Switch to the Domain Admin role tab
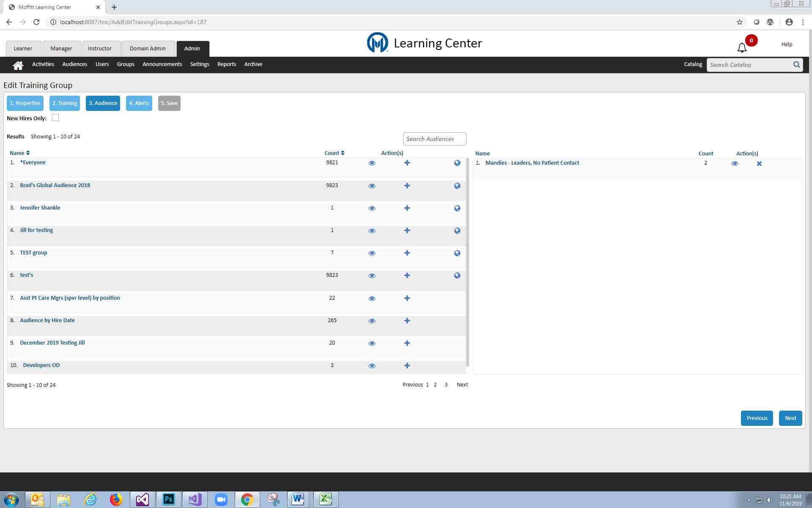Viewport: 812px width, 508px height. 148,49
